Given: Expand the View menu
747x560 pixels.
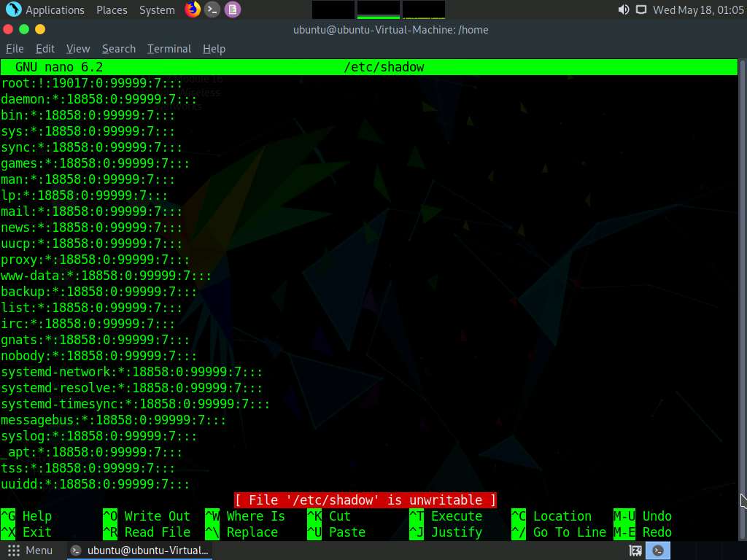Looking at the screenshot, I should [78, 49].
